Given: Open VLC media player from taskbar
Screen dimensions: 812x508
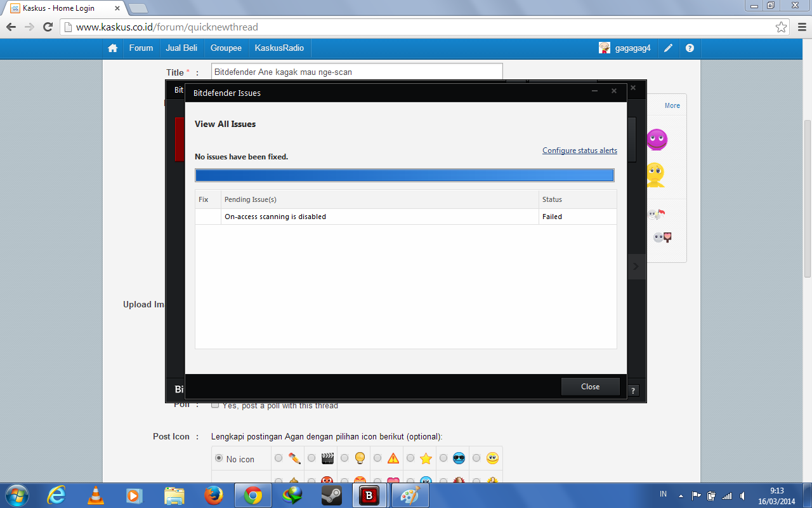Looking at the screenshot, I should click(x=95, y=495).
